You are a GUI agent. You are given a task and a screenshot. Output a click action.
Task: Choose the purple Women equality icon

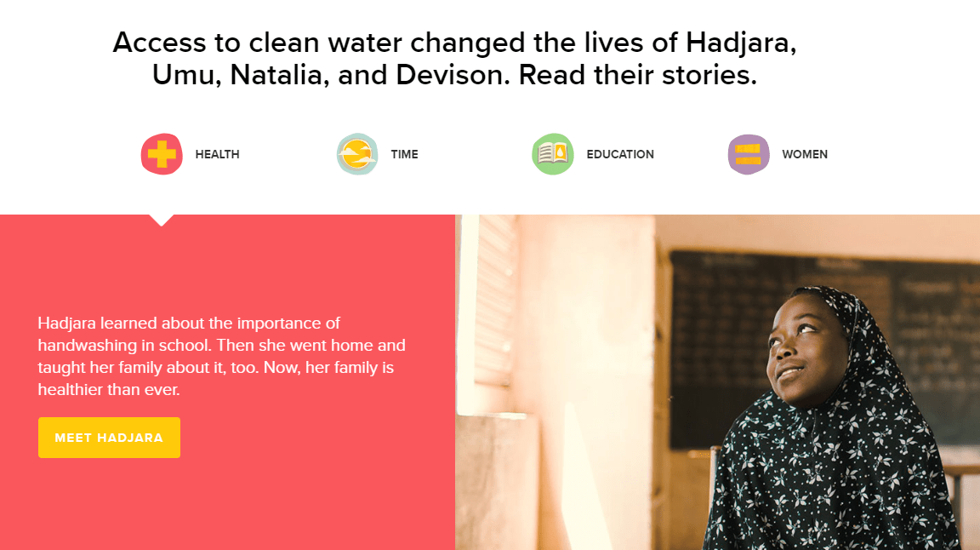[x=748, y=154]
